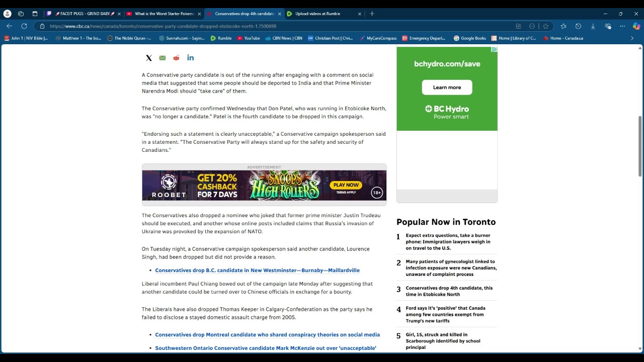This screenshot has height=362, width=644.
Task: Open browser history icon
Action: 578,26
